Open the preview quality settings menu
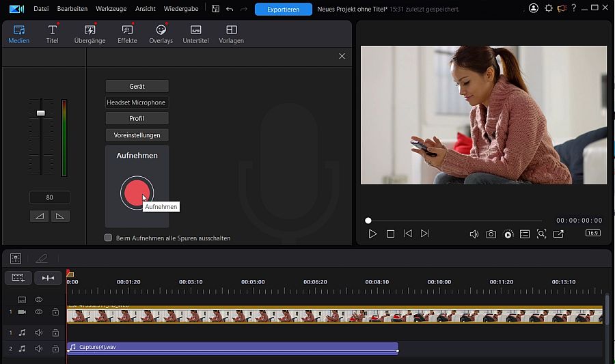 508,234
